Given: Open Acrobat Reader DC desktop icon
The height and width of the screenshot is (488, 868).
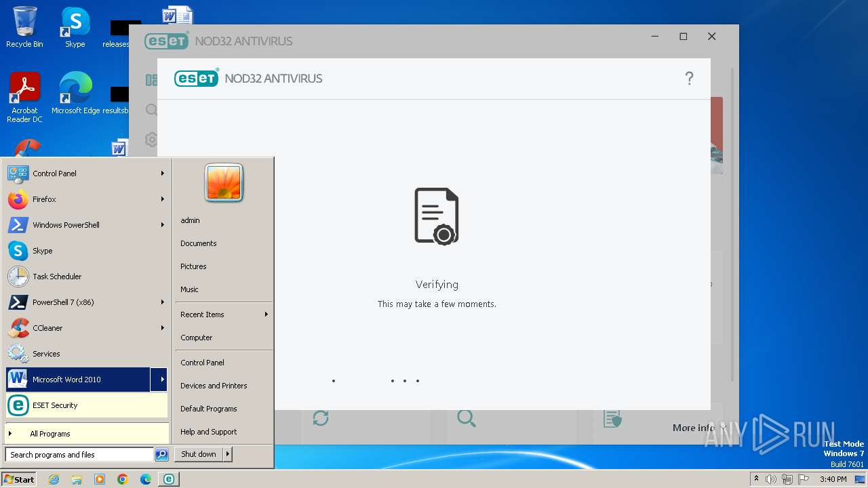Looking at the screenshot, I should tap(24, 98).
